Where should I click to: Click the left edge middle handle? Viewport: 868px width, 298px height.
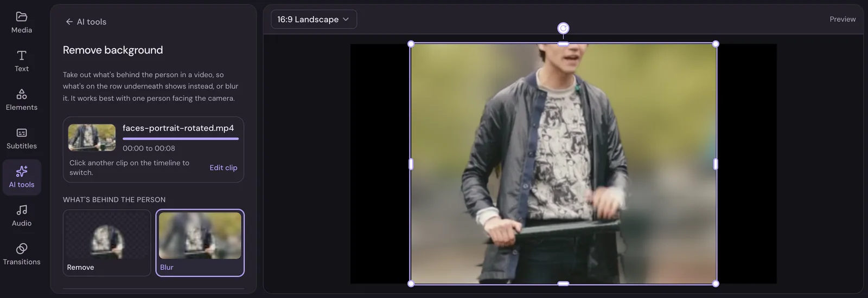(x=411, y=164)
